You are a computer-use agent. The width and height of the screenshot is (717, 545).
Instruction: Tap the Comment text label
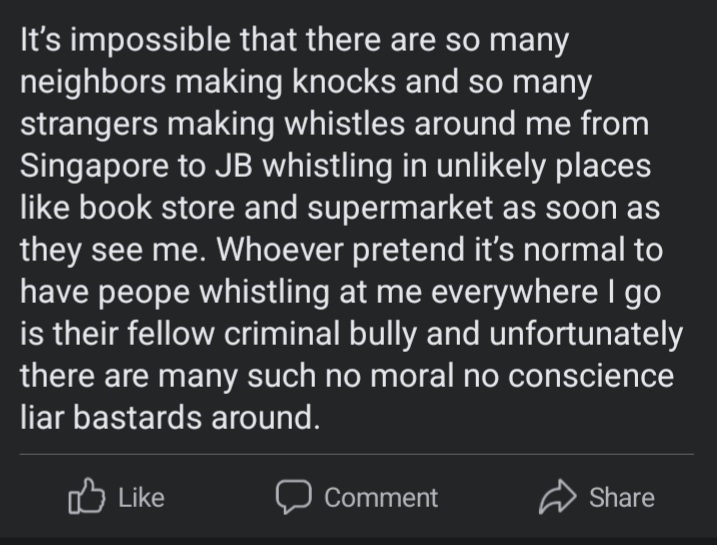click(381, 497)
